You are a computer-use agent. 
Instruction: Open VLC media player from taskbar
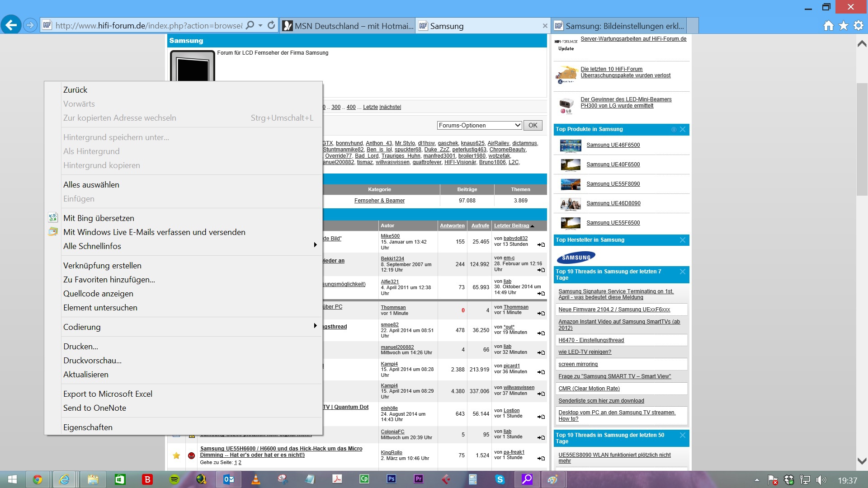tap(255, 479)
